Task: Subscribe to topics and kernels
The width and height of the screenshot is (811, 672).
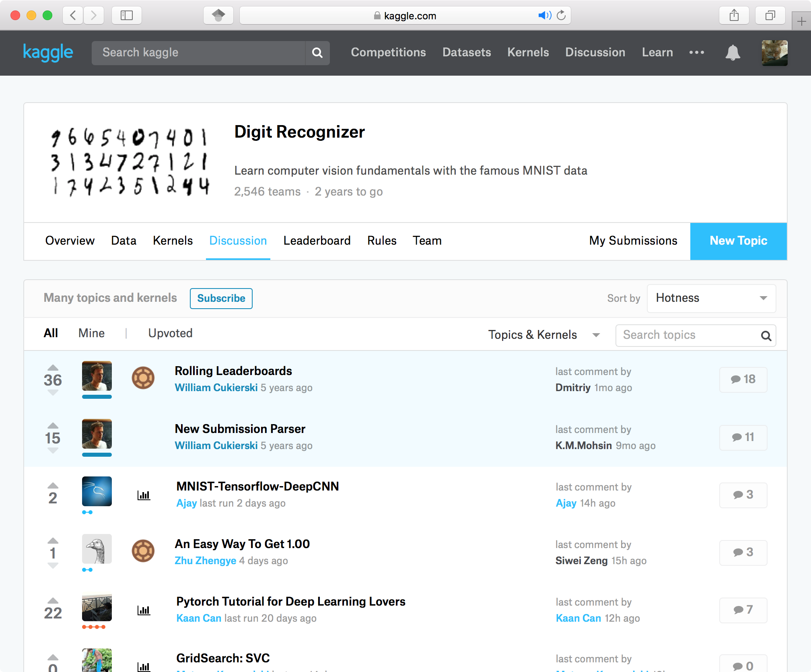Action: click(221, 298)
